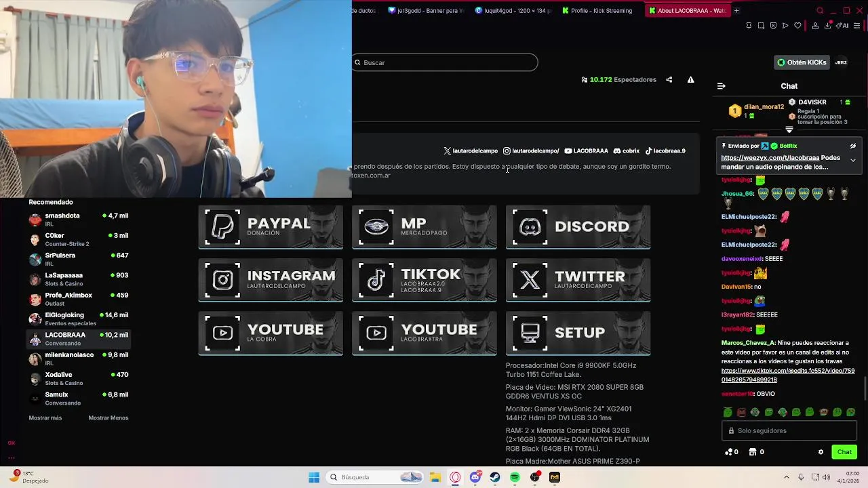Switch to luquit4god 1200 x 134 tab

pyautogui.click(x=514, y=10)
